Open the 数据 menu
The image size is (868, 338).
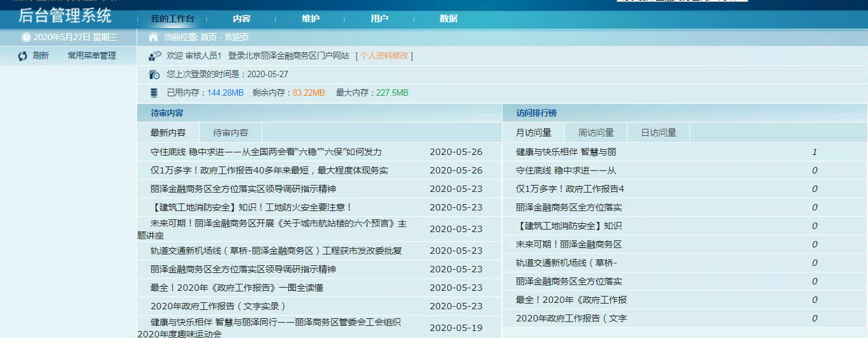[x=448, y=19]
